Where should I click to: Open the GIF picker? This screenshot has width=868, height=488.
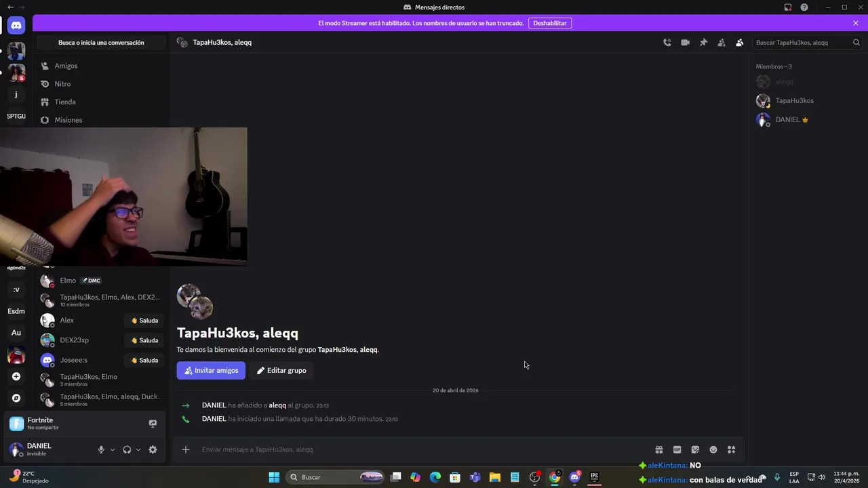click(x=677, y=449)
